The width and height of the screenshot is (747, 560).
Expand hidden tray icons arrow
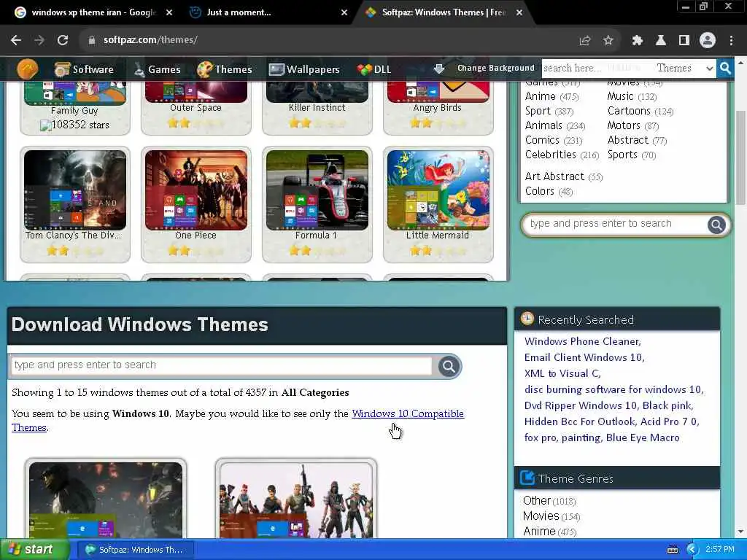coord(692,550)
